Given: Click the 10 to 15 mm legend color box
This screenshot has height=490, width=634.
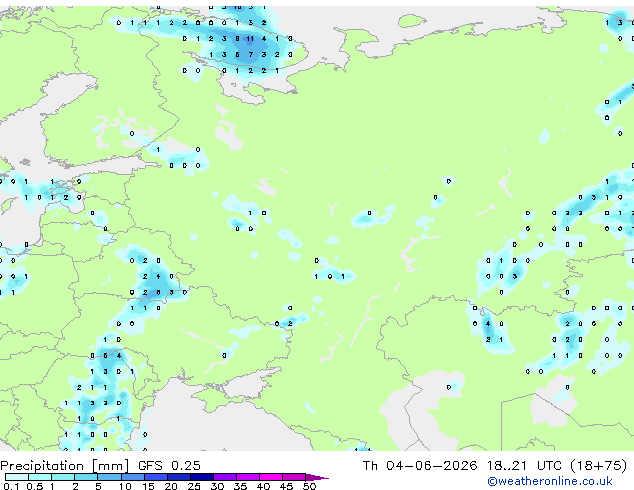Looking at the screenshot, I should (132, 477).
